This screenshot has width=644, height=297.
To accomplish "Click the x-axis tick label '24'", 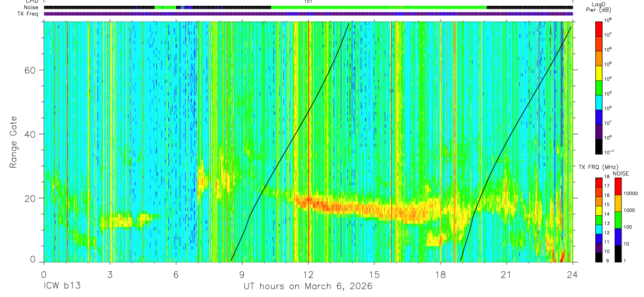I will click(572, 275).
